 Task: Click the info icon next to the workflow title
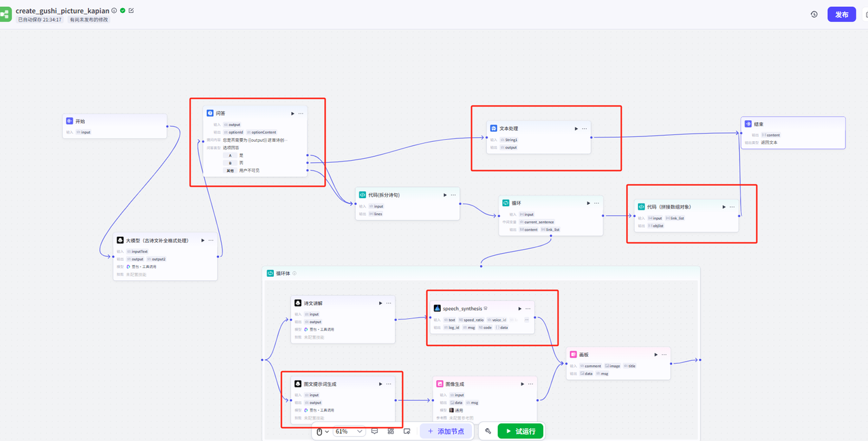(x=114, y=11)
